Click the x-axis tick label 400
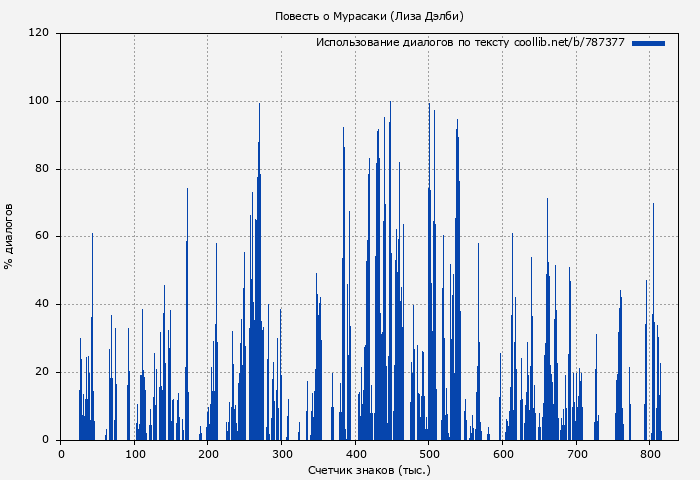Screen dimensions: 700x480 [x=355, y=454]
